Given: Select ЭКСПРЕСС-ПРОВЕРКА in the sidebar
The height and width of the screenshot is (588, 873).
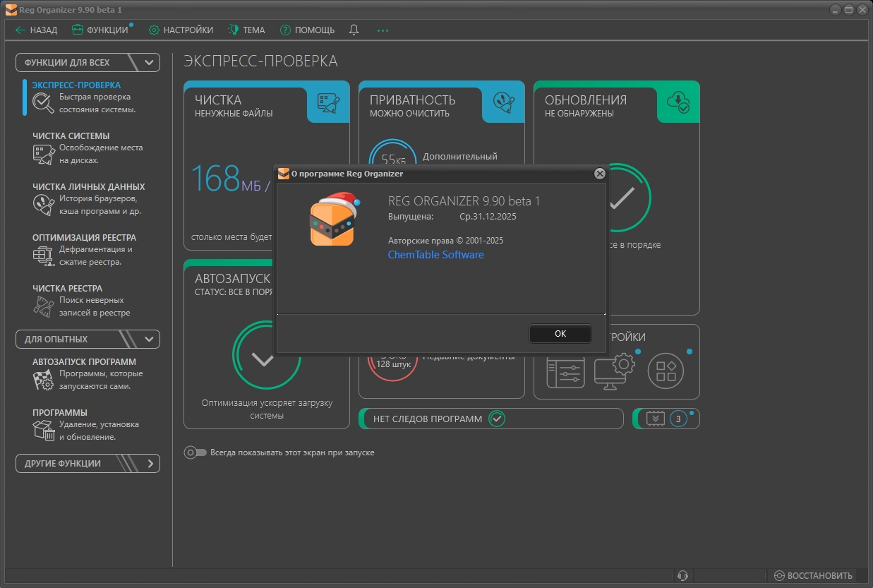Looking at the screenshot, I should (76, 85).
